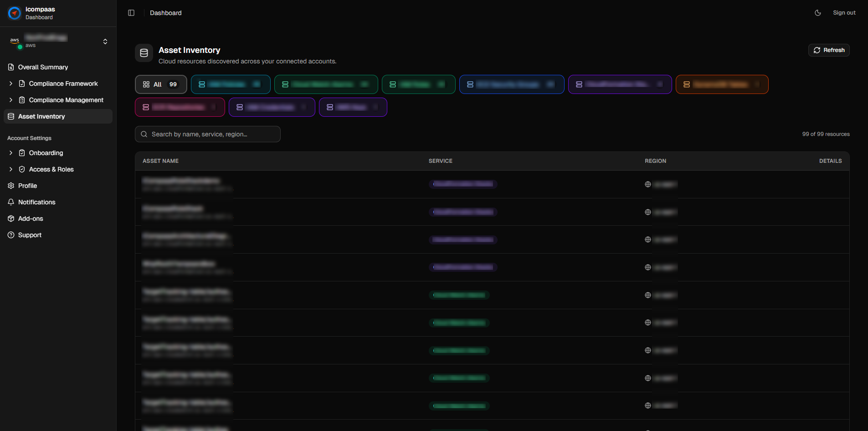Focus the Search by name, service, region field
This screenshot has height=431, width=868.
pyautogui.click(x=208, y=134)
